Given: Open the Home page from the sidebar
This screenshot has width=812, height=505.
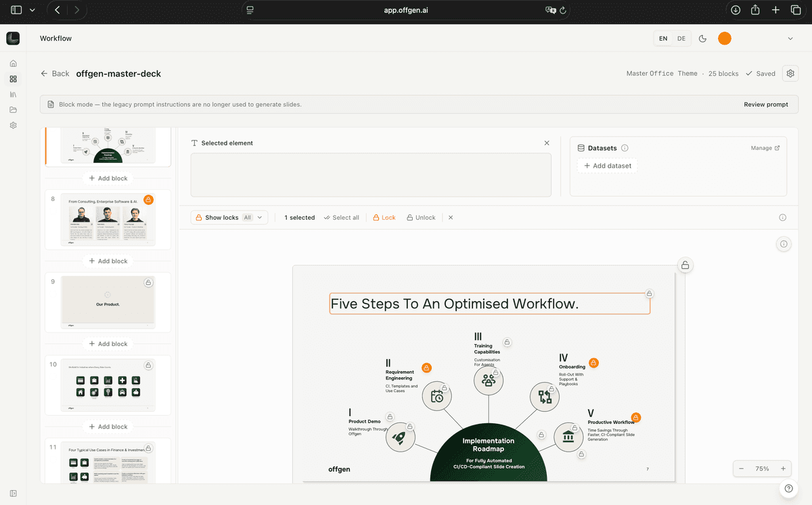Looking at the screenshot, I should pos(13,64).
